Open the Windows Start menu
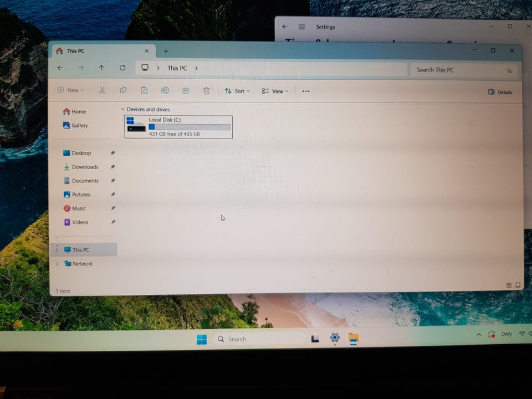This screenshot has width=532, height=399. 202,339
